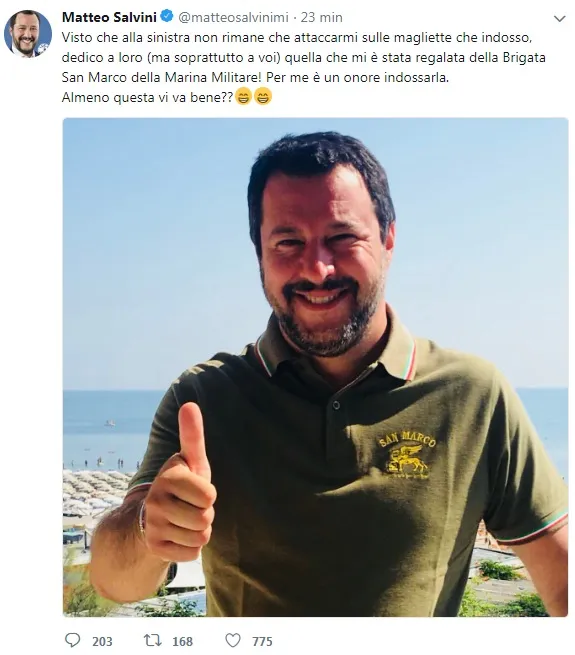The image size is (575, 655).
Task: Open the tweet options chevron menu
Action: coord(559,18)
